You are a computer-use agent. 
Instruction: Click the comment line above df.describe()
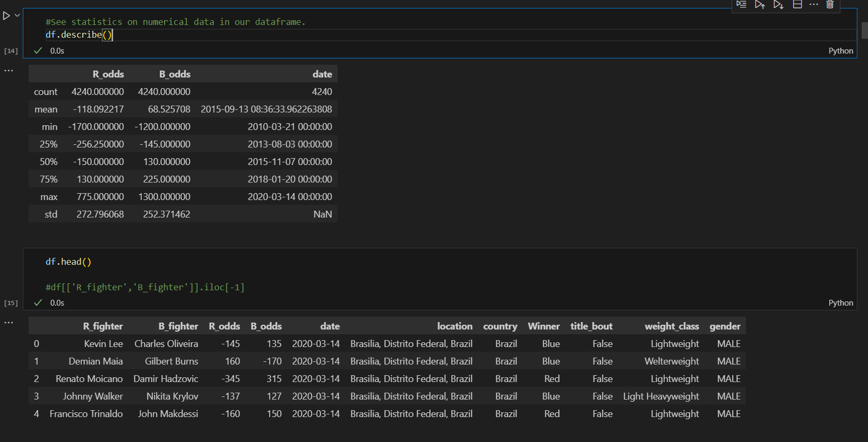[176, 22]
